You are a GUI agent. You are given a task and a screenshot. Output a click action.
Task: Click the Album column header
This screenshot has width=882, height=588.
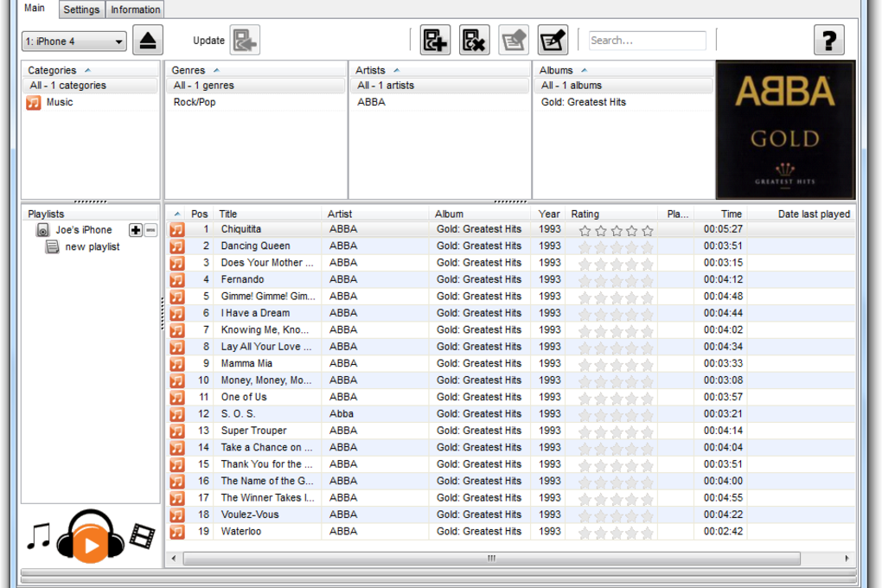480,214
